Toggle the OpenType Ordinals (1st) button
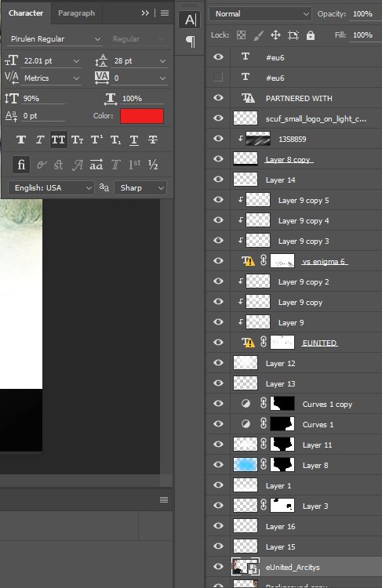This screenshot has height=588, width=382. tap(134, 165)
